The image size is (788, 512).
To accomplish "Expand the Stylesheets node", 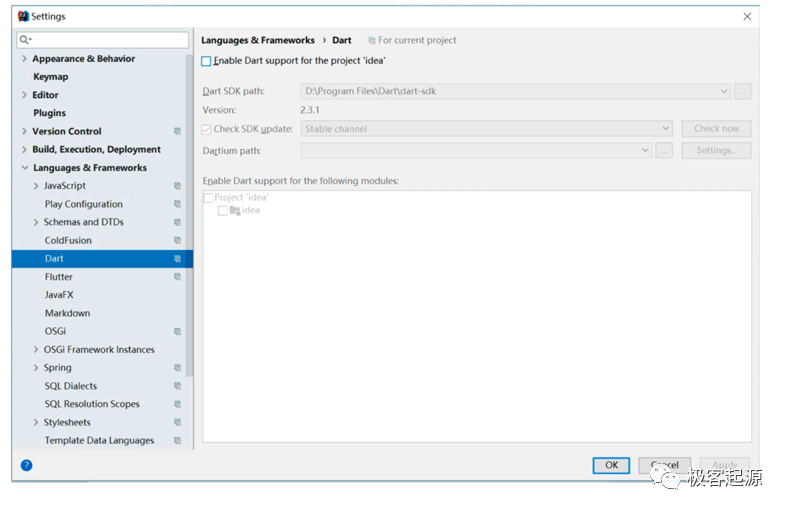I will tap(36, 422).
